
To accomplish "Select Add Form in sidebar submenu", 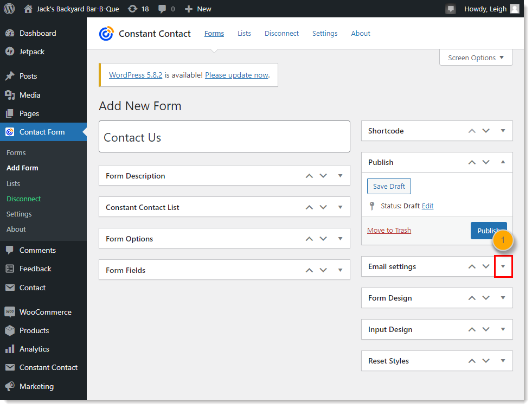I will 22,168.
